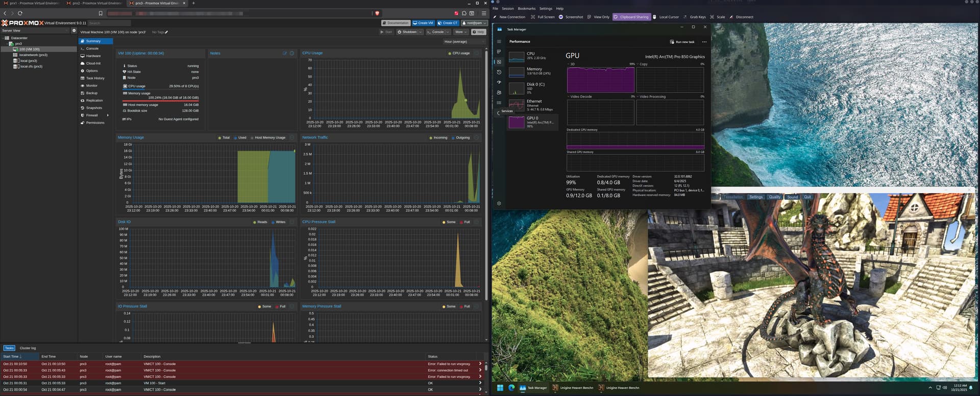The width and height of the screenshot is (980, 396).
Task: Click the Server View settings gear icon
Action: coord(74,31)
